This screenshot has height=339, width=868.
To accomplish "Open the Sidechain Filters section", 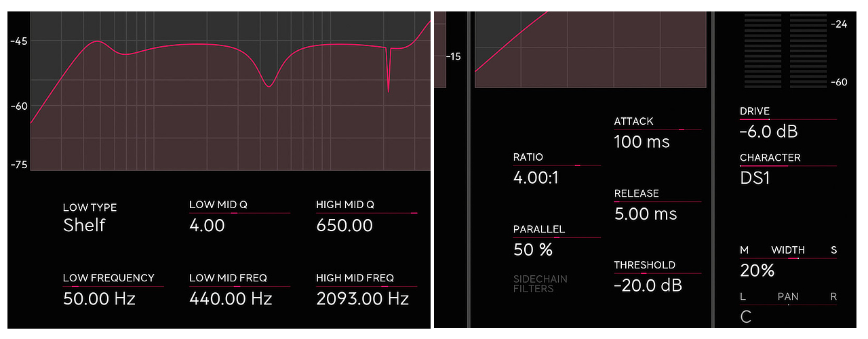I will pyautogui.click(x=540, y=284).
